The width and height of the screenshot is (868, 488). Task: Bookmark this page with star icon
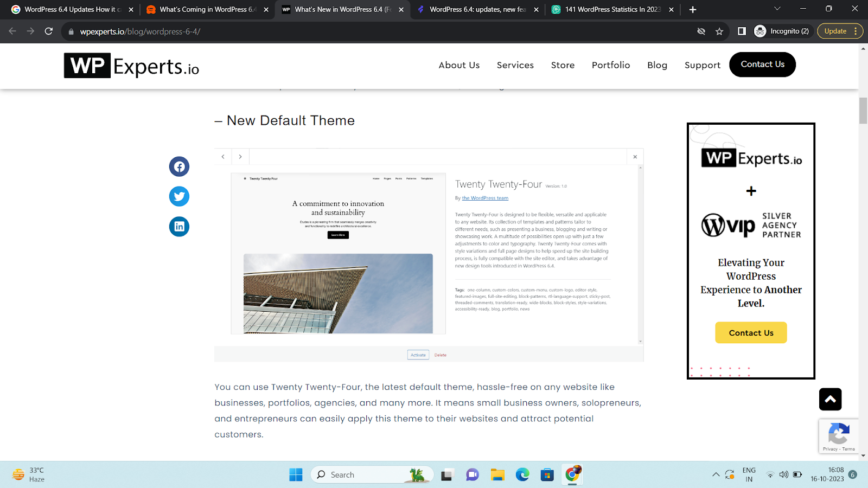click(719, 31)
